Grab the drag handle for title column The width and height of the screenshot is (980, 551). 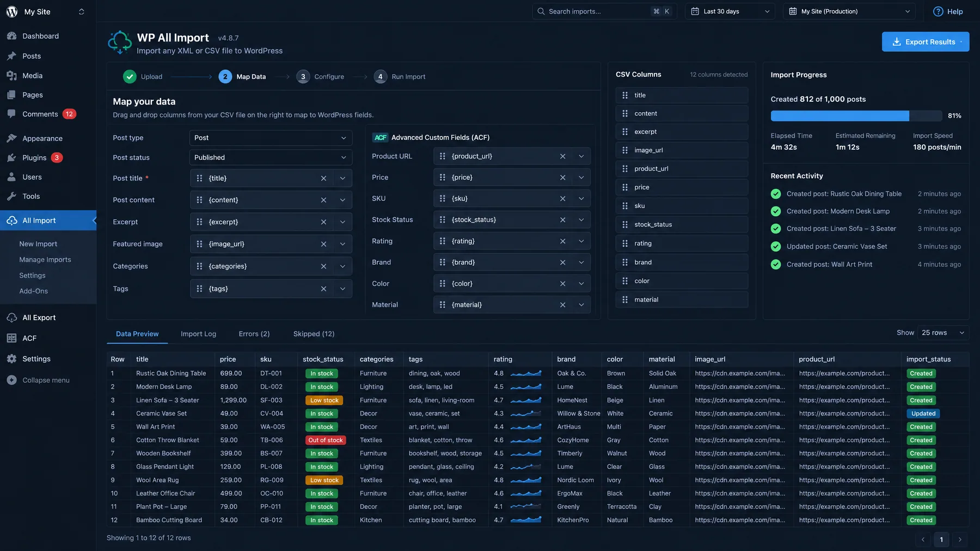click(625, 95)
